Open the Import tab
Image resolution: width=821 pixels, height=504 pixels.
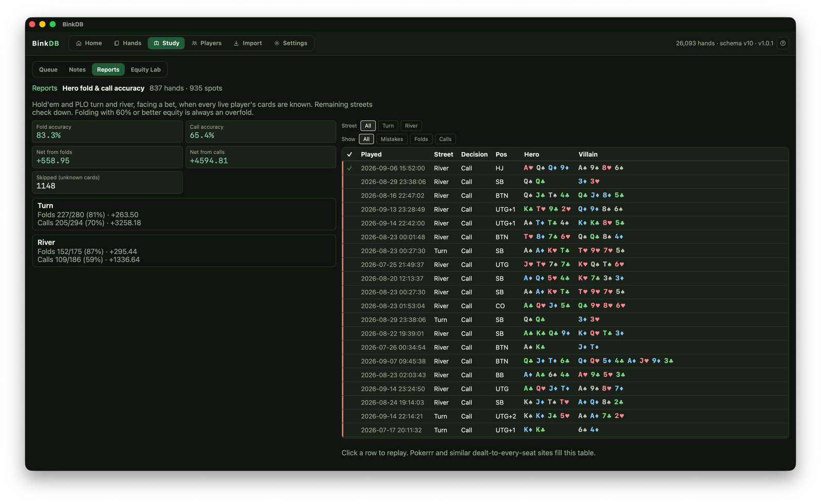click(x=248, y=43)
